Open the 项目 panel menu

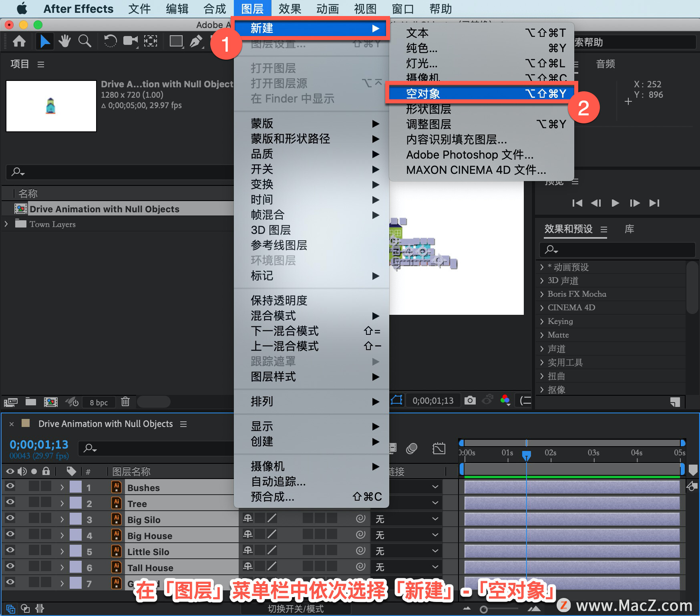click(41, 64)
